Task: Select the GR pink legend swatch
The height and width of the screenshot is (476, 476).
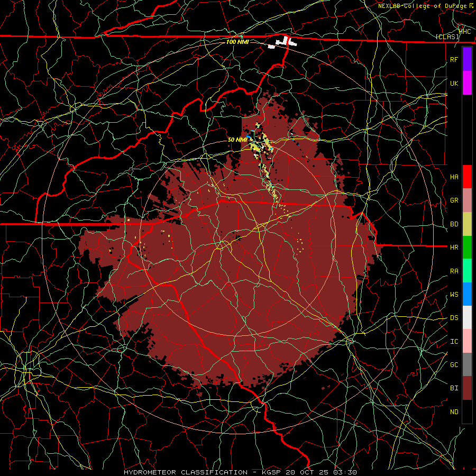Action: pyautogui.click(x=467, y=200)
